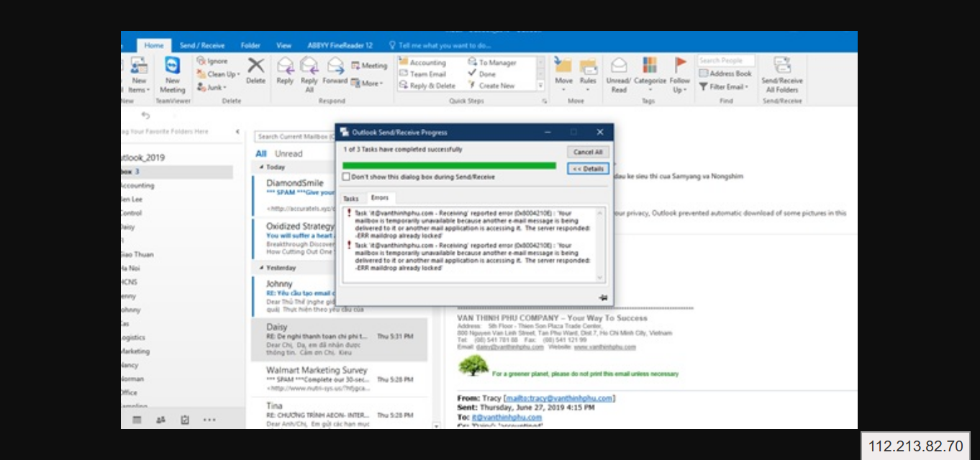Open the Address Book

(725, 73)
